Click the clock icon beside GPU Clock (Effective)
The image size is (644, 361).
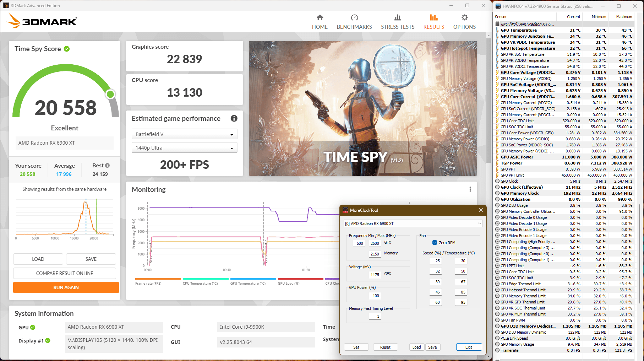[x=497, y=187]
